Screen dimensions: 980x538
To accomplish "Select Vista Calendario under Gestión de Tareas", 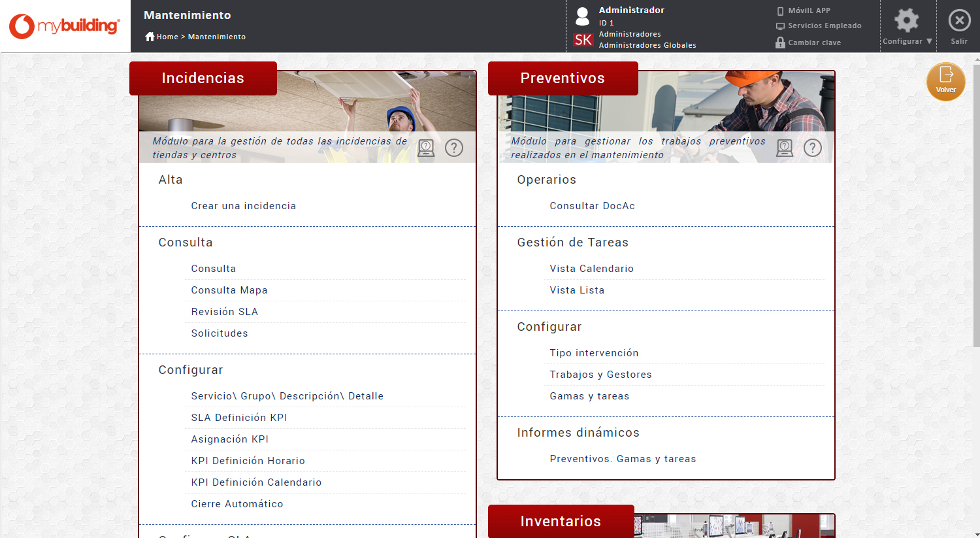I will (x=591, y=269).
